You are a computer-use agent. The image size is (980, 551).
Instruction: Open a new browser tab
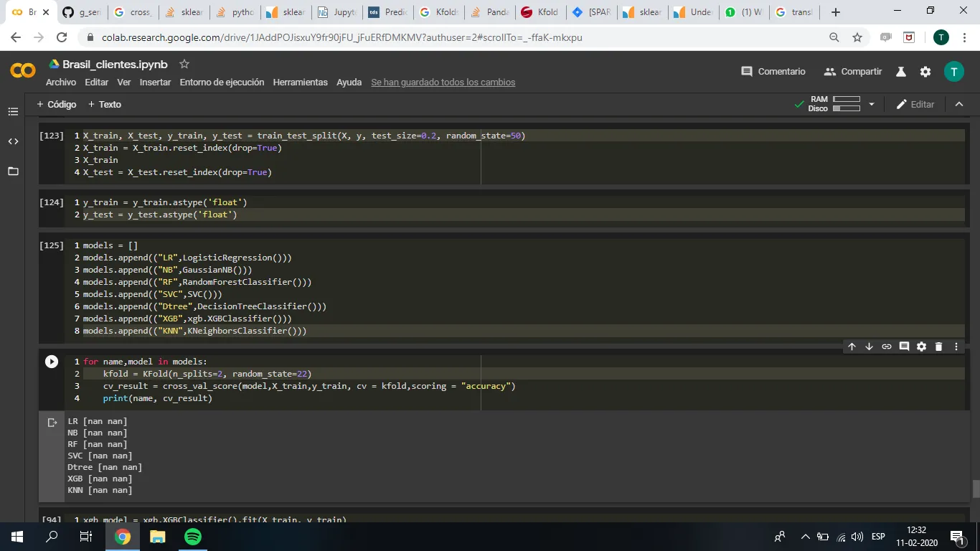coord(836,12)
